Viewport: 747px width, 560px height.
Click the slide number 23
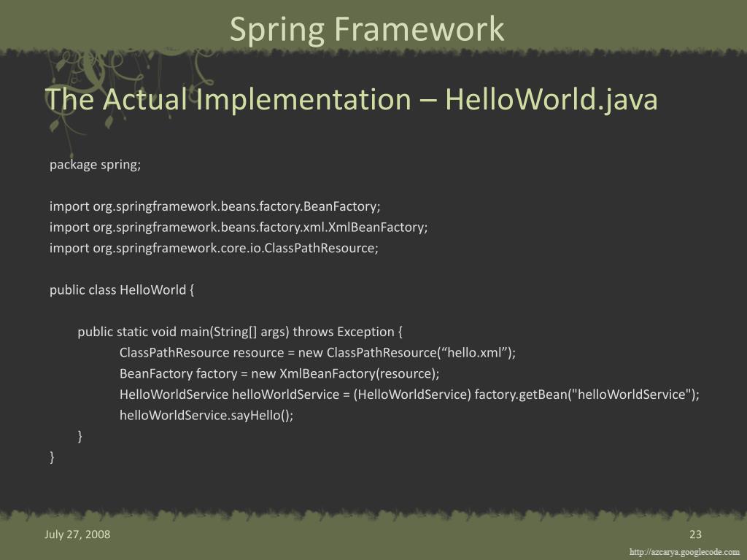point(694,534)
